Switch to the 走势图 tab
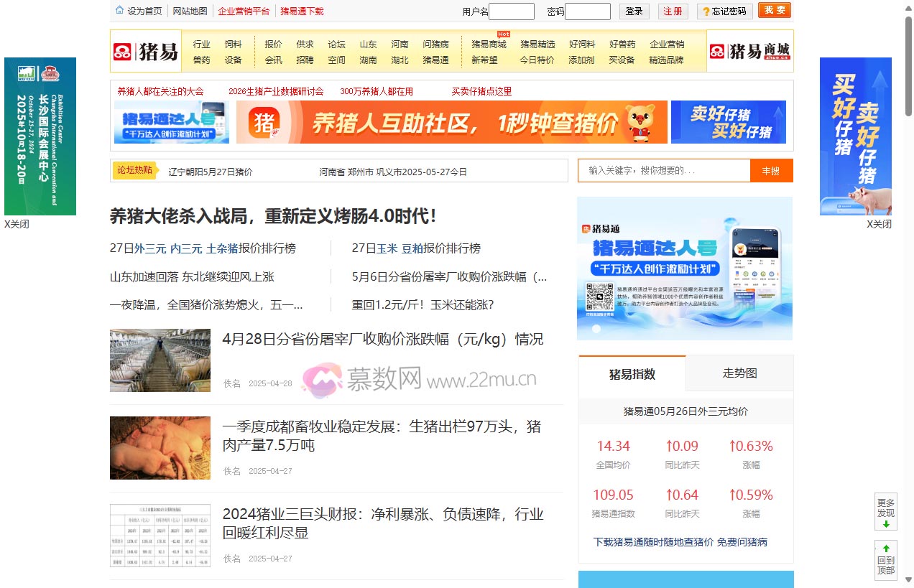The width and height of the screenshot is (914, 588). pos(740,373)
